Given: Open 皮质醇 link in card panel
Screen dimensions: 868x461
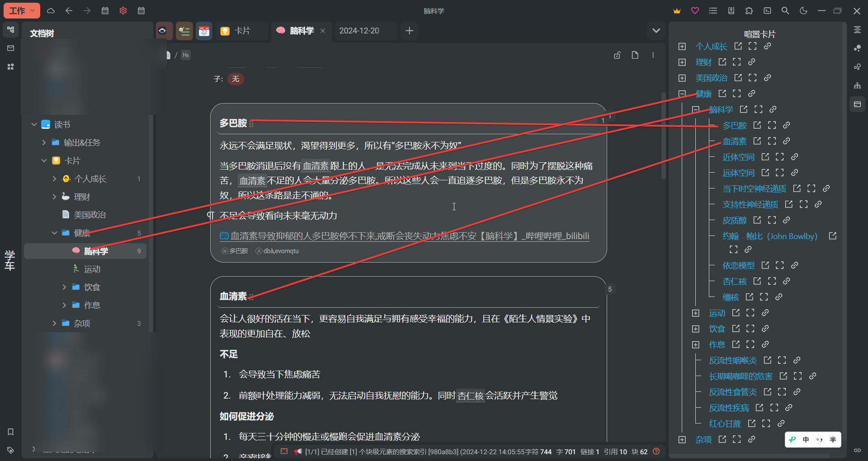Looking at the screenshot, I should coord(734,220).
